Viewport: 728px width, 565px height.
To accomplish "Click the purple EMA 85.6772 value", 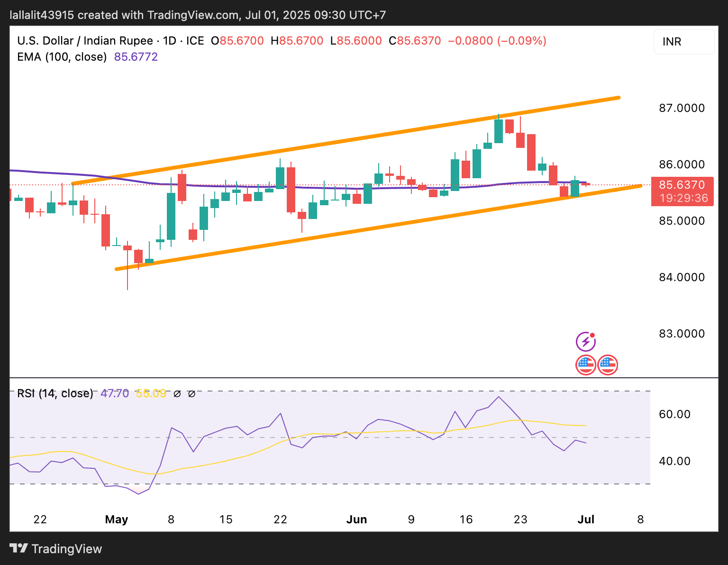I will tap(136, 57).
